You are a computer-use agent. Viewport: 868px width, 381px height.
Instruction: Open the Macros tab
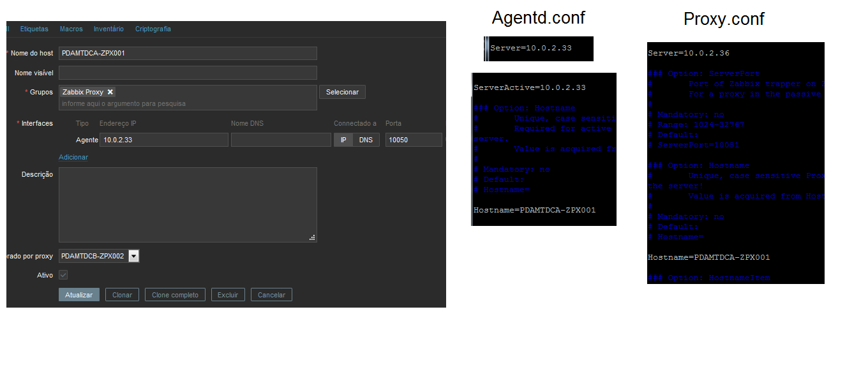pos(71,29)
